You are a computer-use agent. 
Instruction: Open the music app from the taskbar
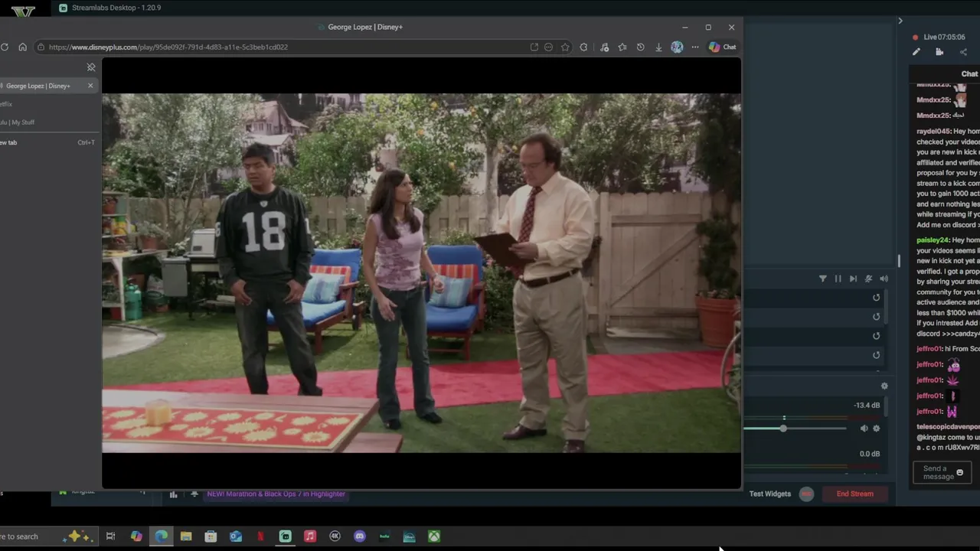(x=310, y=536)
